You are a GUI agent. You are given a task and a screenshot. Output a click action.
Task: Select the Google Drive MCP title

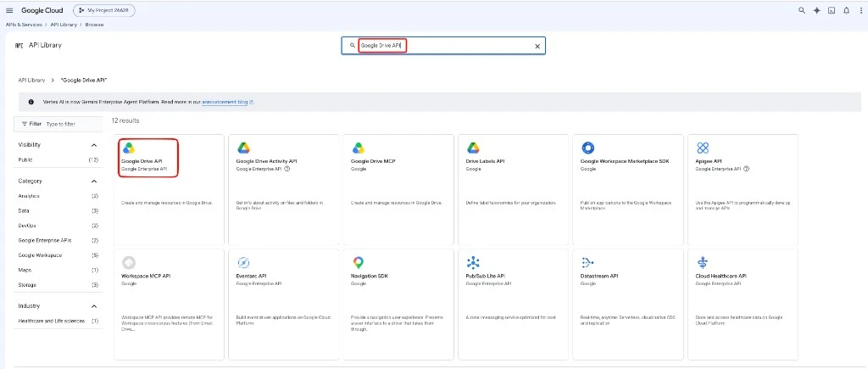click(373, 161)
